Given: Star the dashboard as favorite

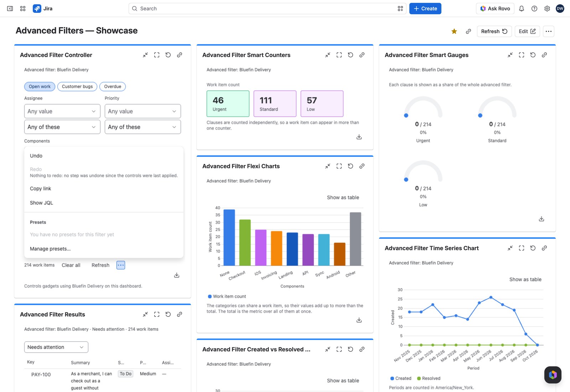Looking at the screenshot, I should click(x=454, y=31).
